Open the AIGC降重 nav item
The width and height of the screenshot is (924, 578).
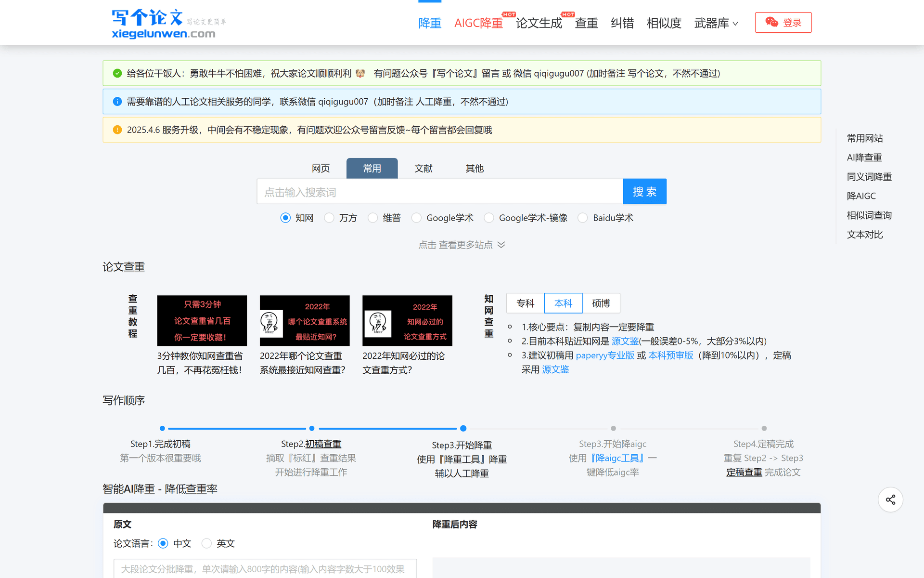pyautogui.click(x=478, y=23)
